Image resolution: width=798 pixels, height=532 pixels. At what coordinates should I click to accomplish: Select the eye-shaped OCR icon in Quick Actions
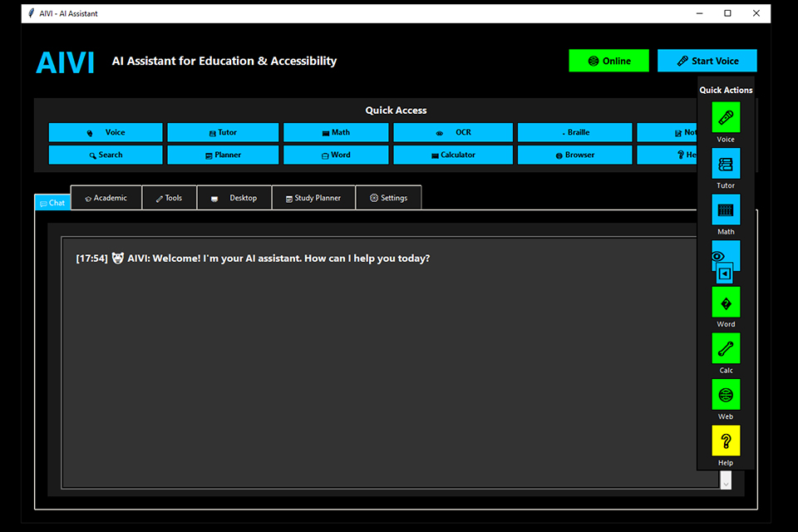pos(726,256)
